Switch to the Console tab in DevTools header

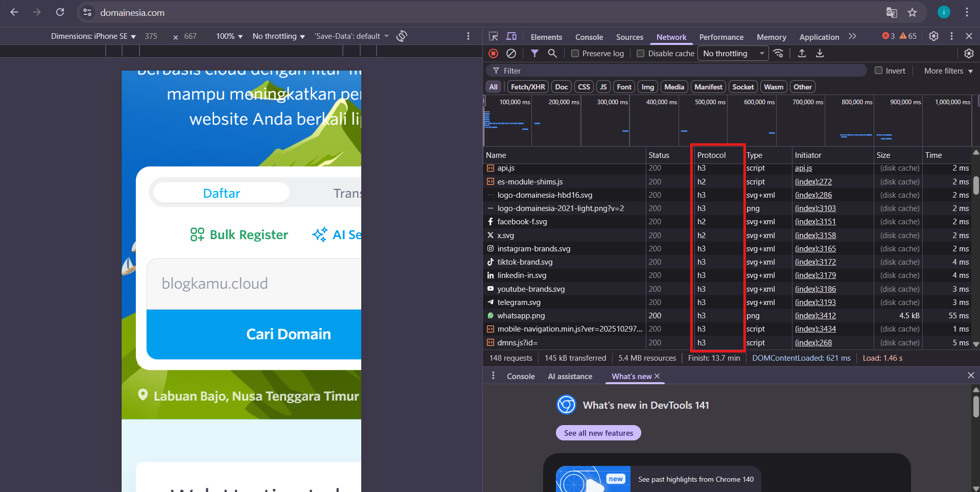click(x=589, y=37)
